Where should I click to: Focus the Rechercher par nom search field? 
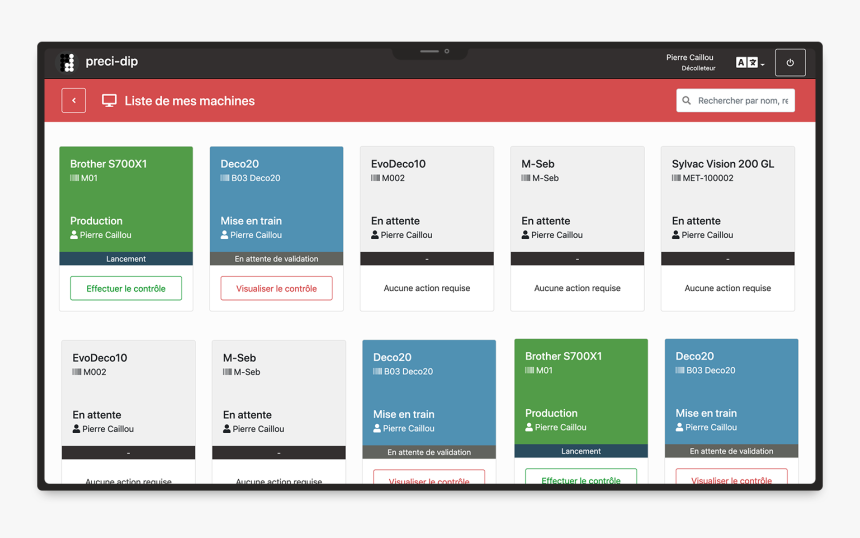pyautogui.click(x=735, y=100)
